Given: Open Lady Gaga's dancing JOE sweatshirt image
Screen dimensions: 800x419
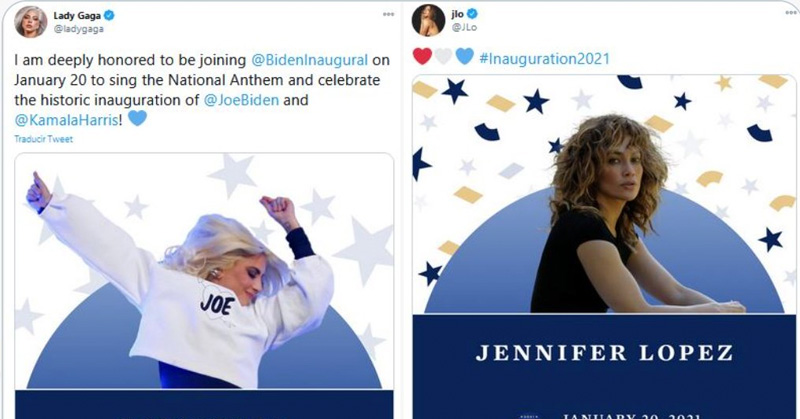Looking at the screenshot, I should 204,286.
